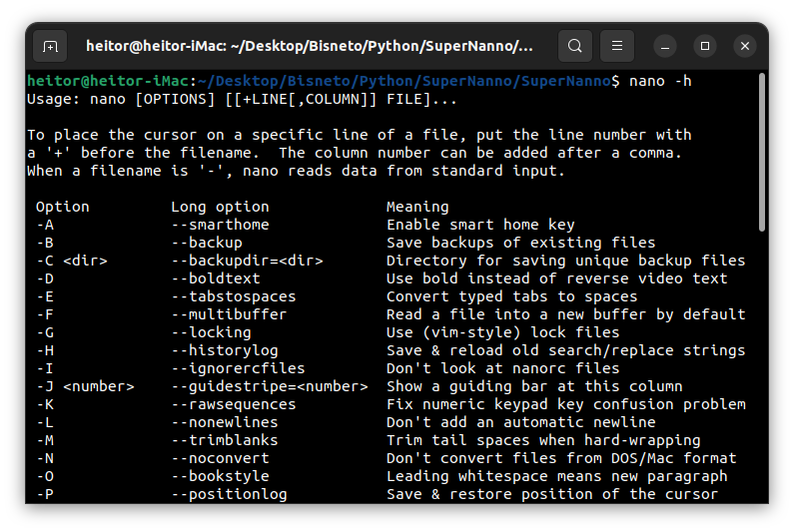
Task: Click the --backup long option
Action: (207, 243)
